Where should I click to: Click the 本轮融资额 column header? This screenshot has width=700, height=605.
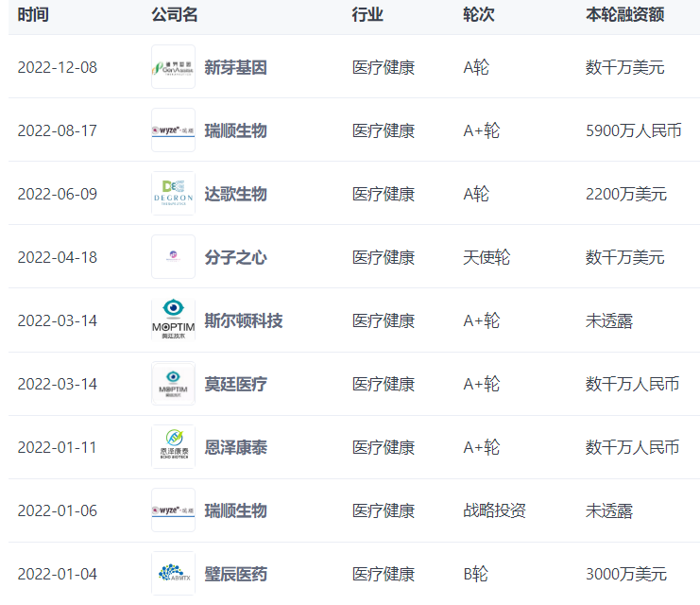coord(624,16)
